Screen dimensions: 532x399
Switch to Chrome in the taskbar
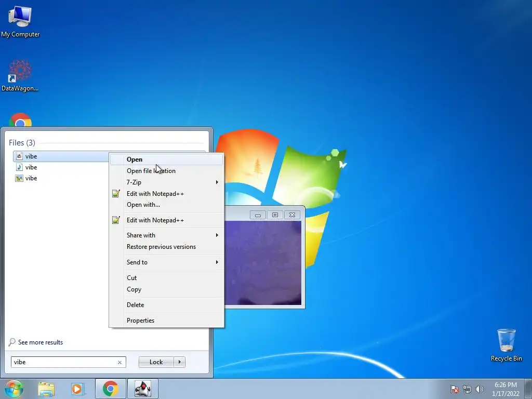click(111, 389)
